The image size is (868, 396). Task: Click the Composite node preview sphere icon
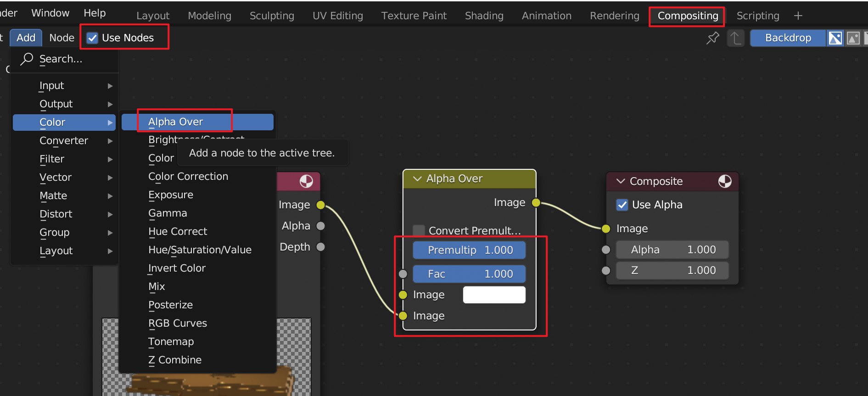coord(725,181)
